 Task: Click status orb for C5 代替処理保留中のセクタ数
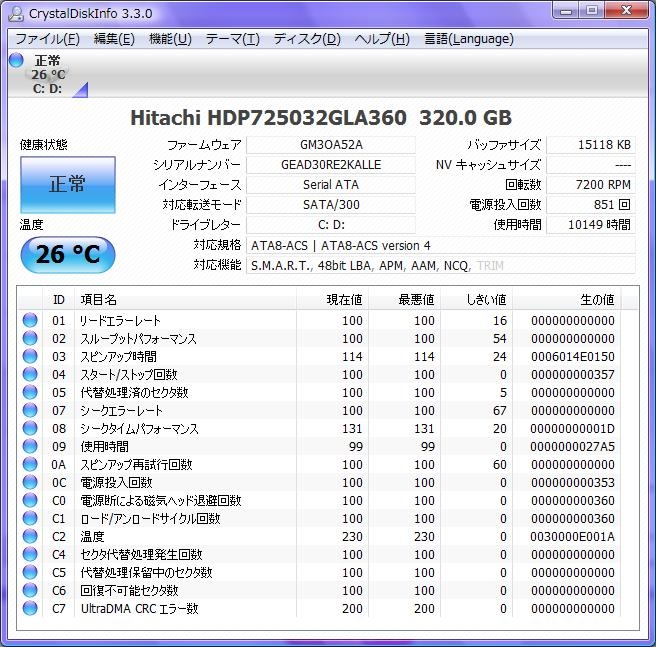point(30,572)
